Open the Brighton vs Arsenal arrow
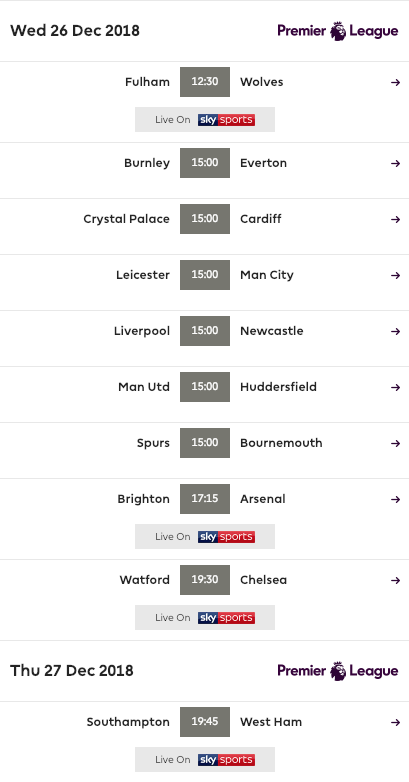 [x=396, y=499]
